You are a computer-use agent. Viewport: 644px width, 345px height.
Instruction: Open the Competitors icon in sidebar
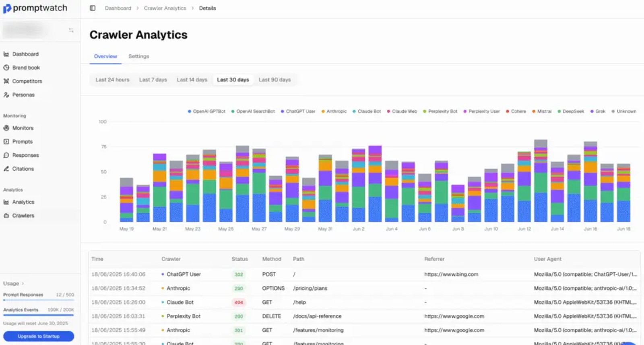[x=6, y=81]
